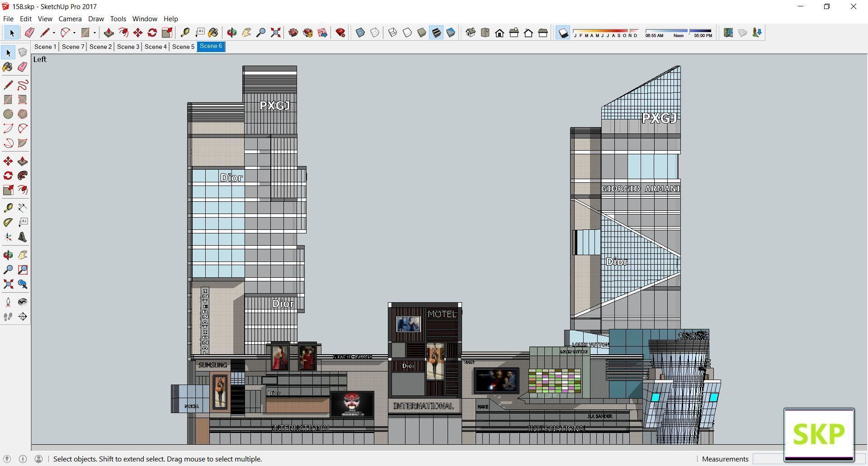Select the Rectangle shape tool in top toolbar
This screenshot has width=868, height=466.
click(85, 33)
